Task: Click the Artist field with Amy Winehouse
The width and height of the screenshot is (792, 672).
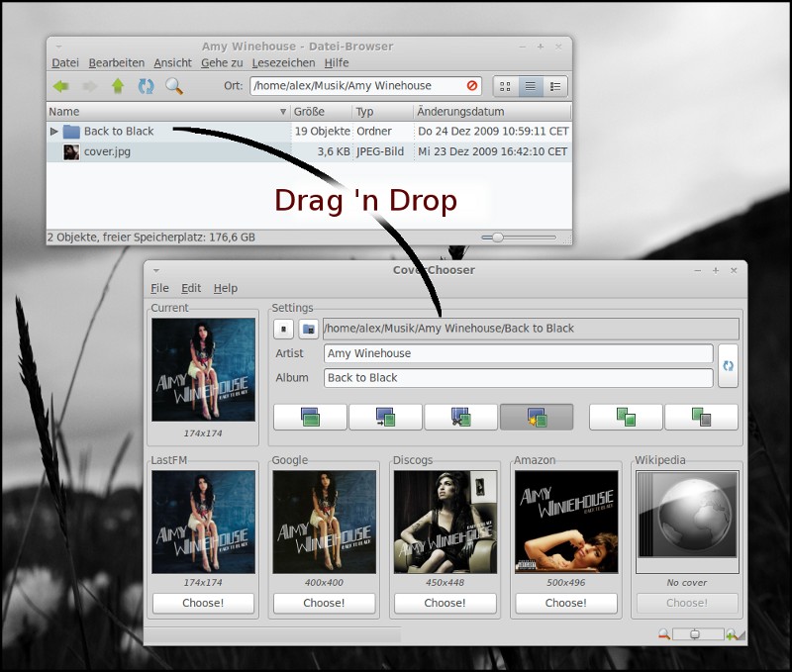Action: [x=518, y=353]
